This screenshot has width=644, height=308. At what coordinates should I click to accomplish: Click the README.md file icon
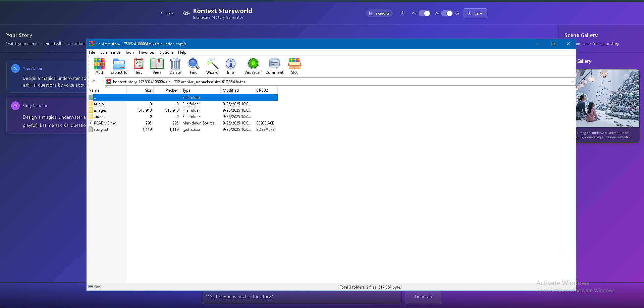pyautogui.click(x=91, y=123)
